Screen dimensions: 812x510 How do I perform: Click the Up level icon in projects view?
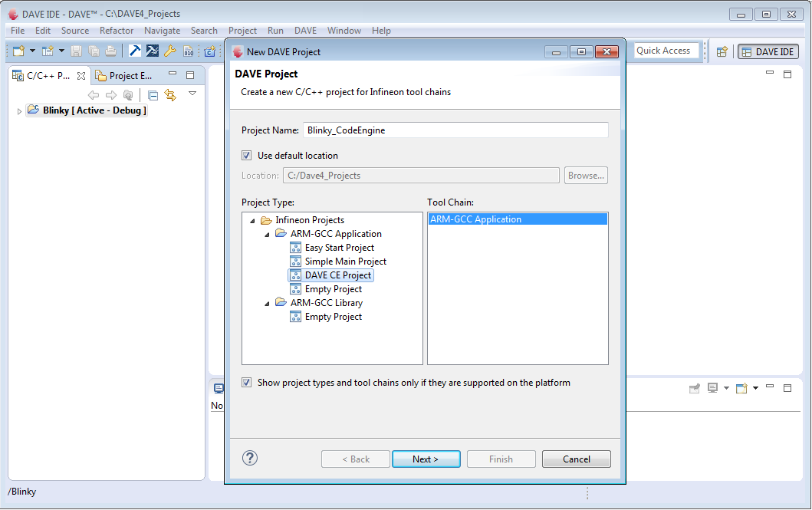coord(128,95)
